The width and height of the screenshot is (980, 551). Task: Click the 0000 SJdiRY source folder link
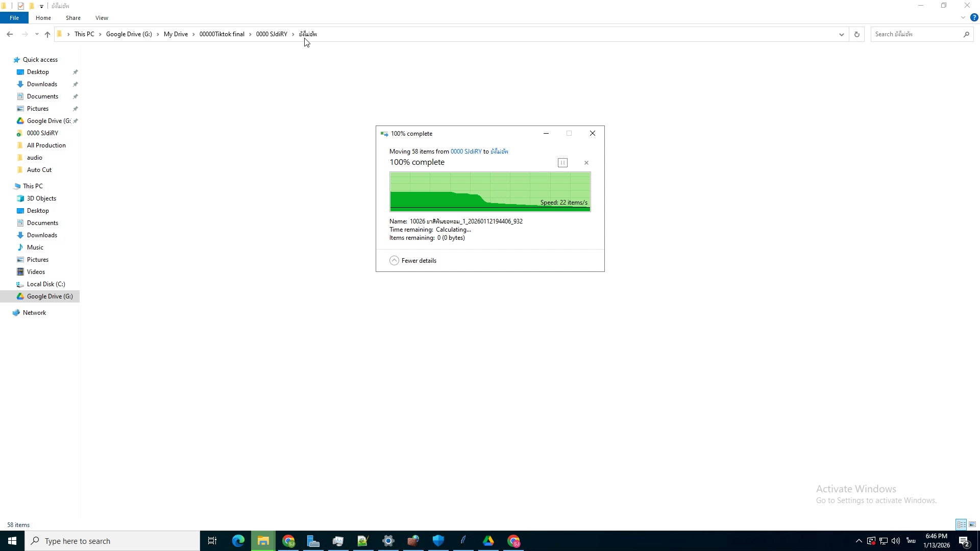pyautogui.click(x=466, y=151)
